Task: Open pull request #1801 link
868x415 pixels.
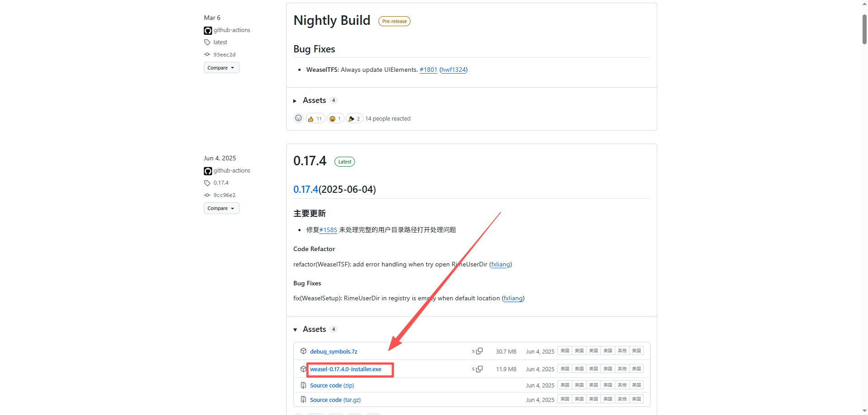Action: pyautogui.click(x=429, y=70)
